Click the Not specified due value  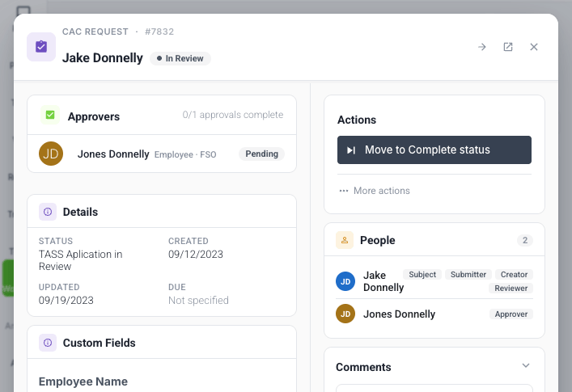tap(198, 300)
